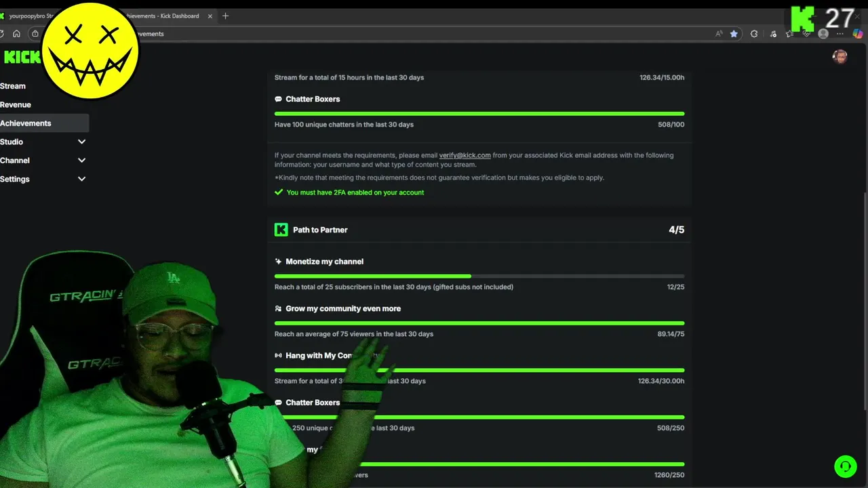This screenshot has width=868, height=488.
Task: Click the Monetize my channel sparkle icon
Action: [x=278, y=262]
